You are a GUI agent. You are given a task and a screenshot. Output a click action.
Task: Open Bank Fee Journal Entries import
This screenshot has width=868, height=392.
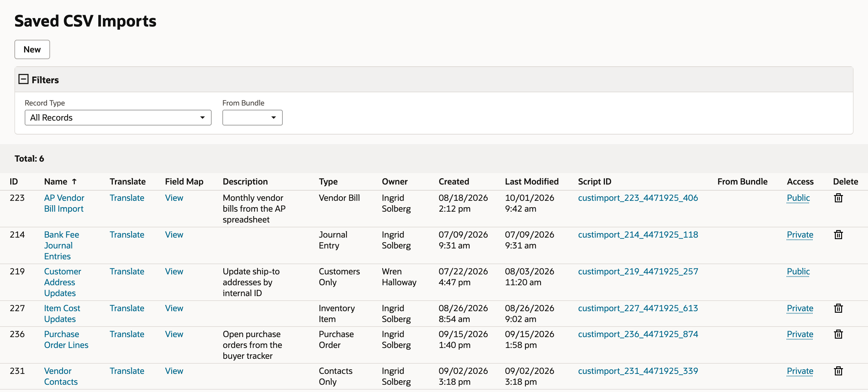pyautogui.click(x=61, y=245)
